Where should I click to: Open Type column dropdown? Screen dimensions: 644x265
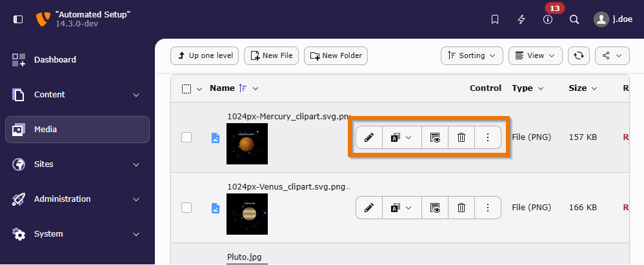528,88
